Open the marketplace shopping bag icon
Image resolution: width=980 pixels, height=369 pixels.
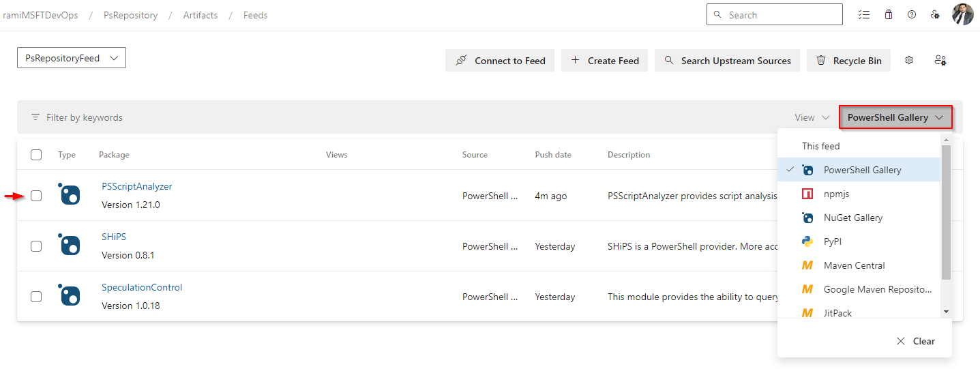point(888,14)
